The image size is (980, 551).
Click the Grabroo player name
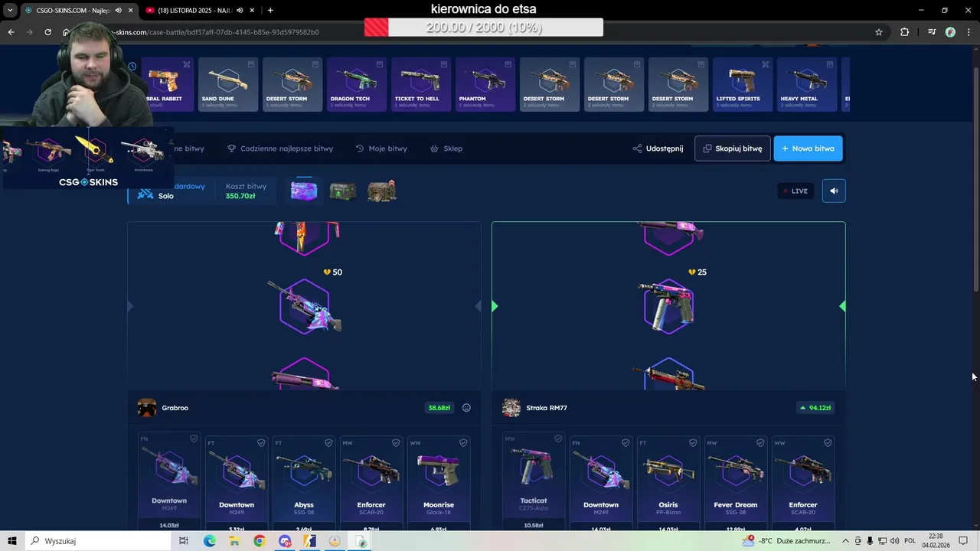pyautogui.click(x=175, y=408)
